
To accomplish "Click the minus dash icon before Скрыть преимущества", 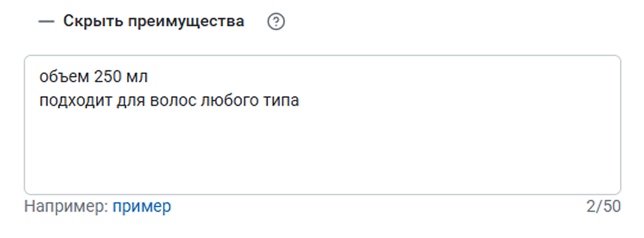I will 46,22.
